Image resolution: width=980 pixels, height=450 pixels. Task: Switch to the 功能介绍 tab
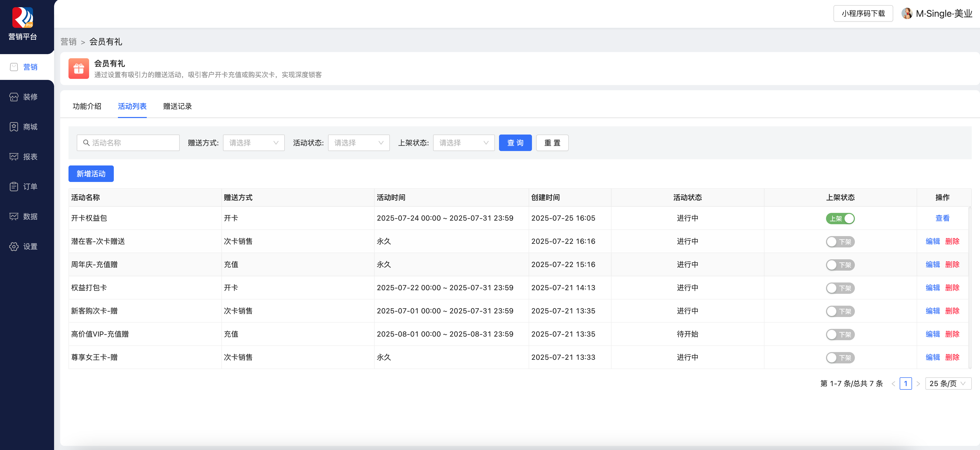coord(87,106)
